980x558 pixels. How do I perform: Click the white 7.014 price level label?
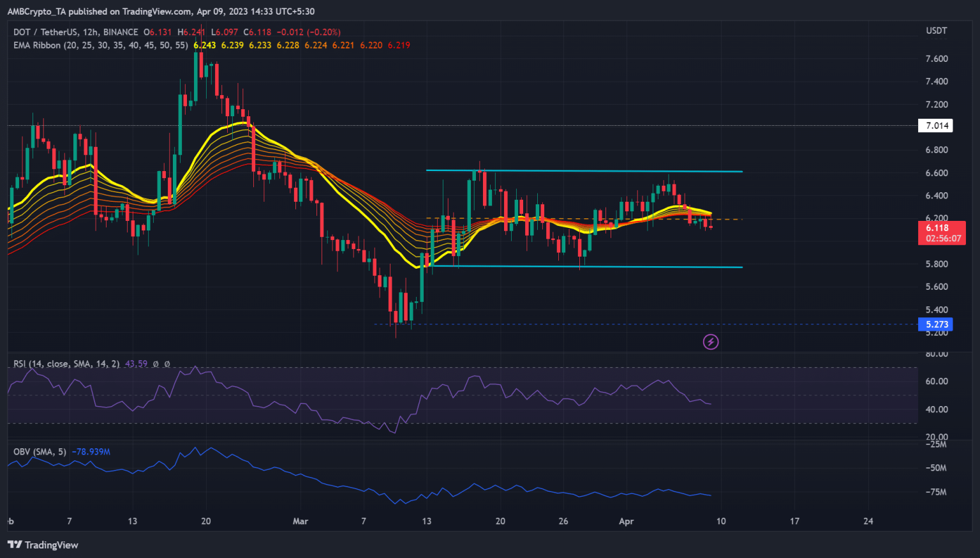(937, 126)
